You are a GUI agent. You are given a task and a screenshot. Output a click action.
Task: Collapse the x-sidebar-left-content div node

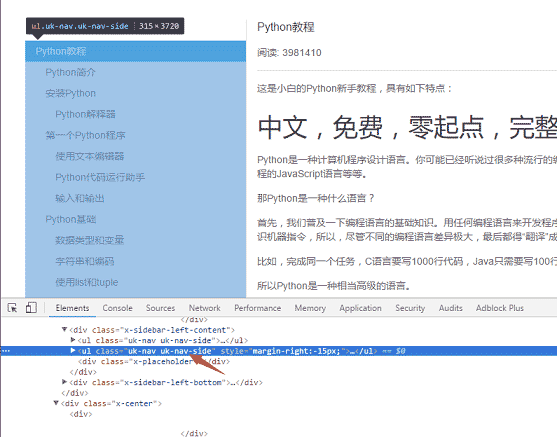click(x=64, y=330)
